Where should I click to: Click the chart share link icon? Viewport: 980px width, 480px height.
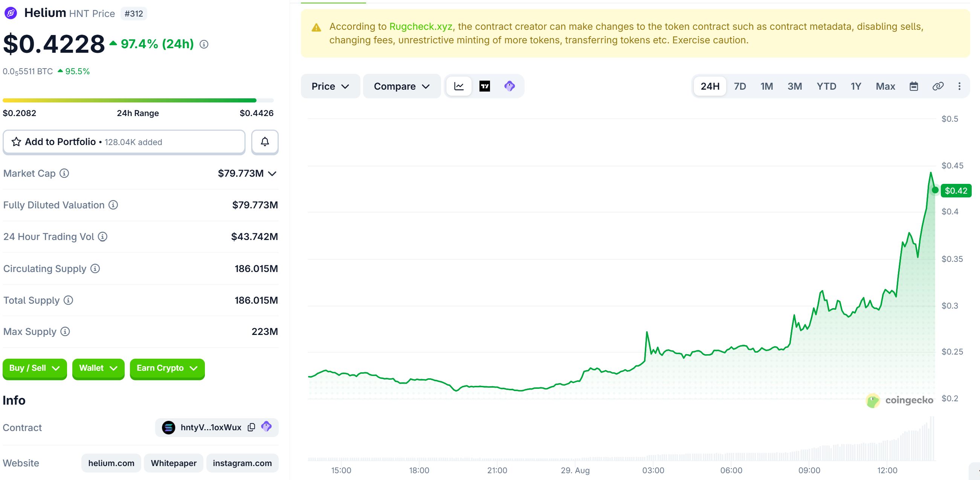tap(938, 86)
